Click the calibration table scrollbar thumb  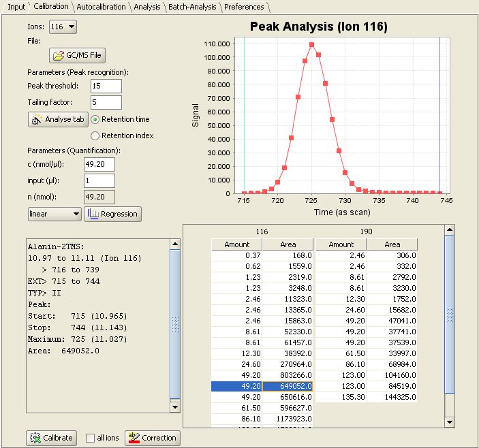click(x=450, y=315)
